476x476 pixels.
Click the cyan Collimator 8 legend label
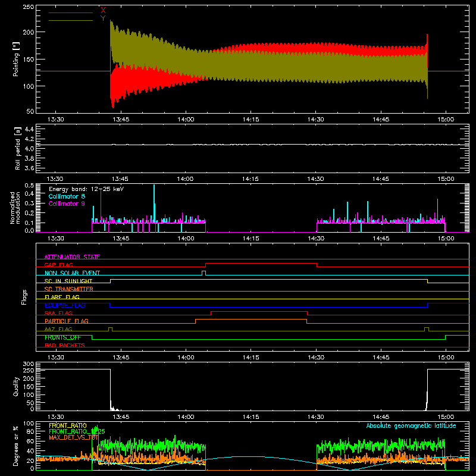tap(67, 196)
